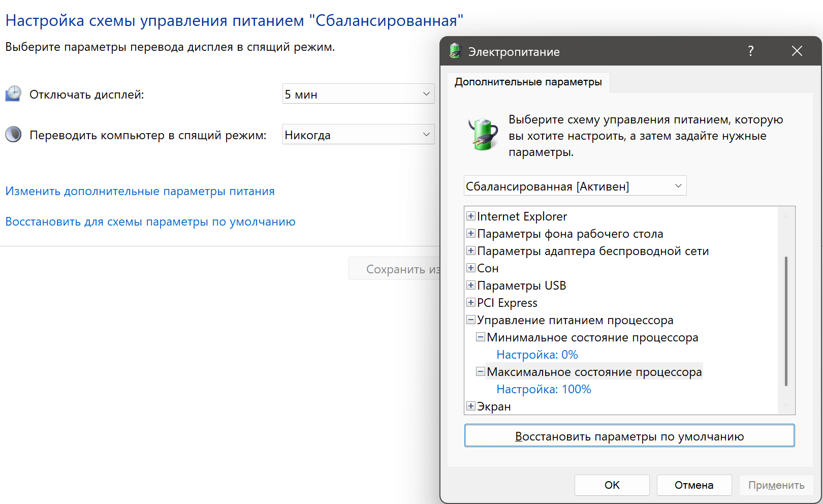Expand the Internet Explorer tree node

click(x=471, y=216)
